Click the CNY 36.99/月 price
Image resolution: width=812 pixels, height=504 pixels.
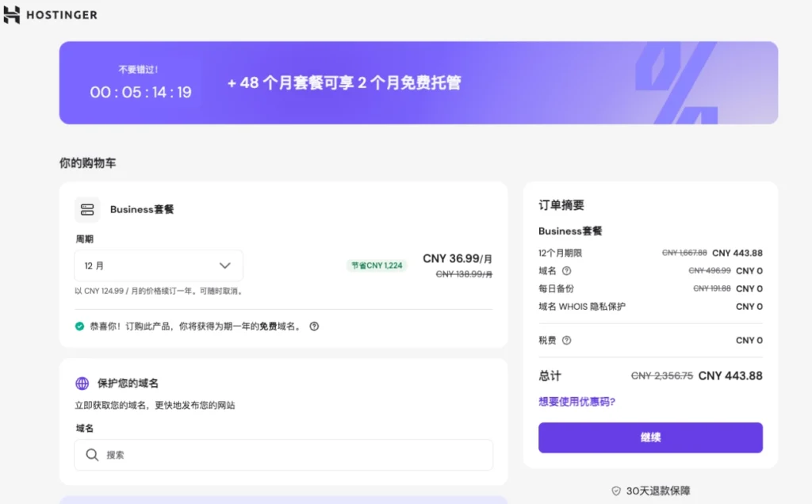[458, 258]
